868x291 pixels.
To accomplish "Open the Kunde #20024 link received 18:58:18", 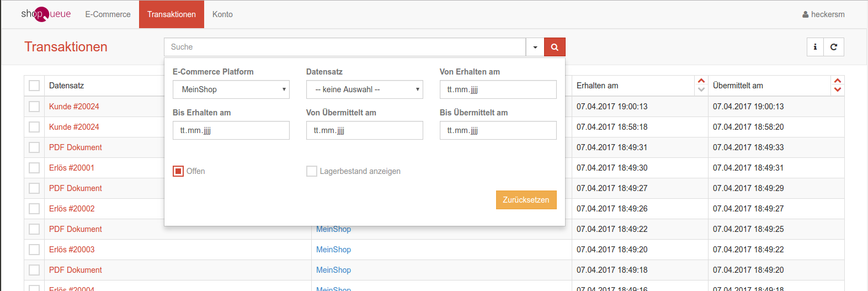I will click(x=74, y=127).
